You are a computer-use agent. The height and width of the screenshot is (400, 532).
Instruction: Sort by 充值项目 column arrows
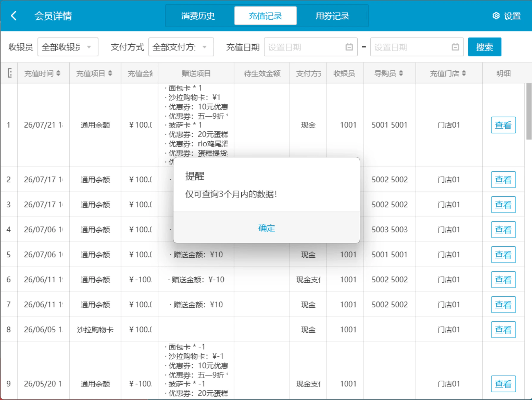(110, 73)
